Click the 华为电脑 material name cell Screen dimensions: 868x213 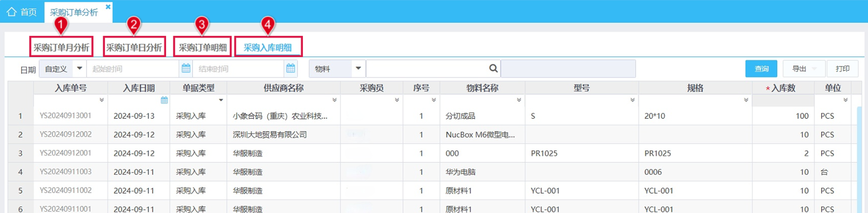pos(482,172)
